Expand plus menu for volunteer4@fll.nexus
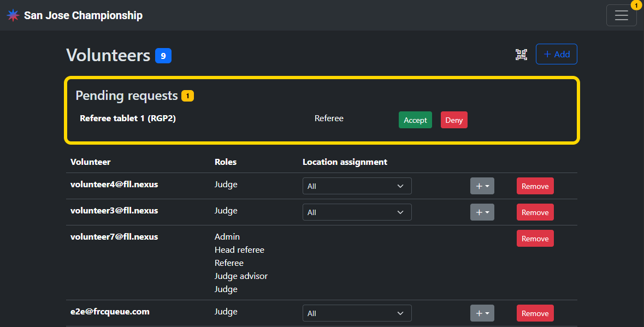This screenshot has height=327, width=644. coord(482,186)
